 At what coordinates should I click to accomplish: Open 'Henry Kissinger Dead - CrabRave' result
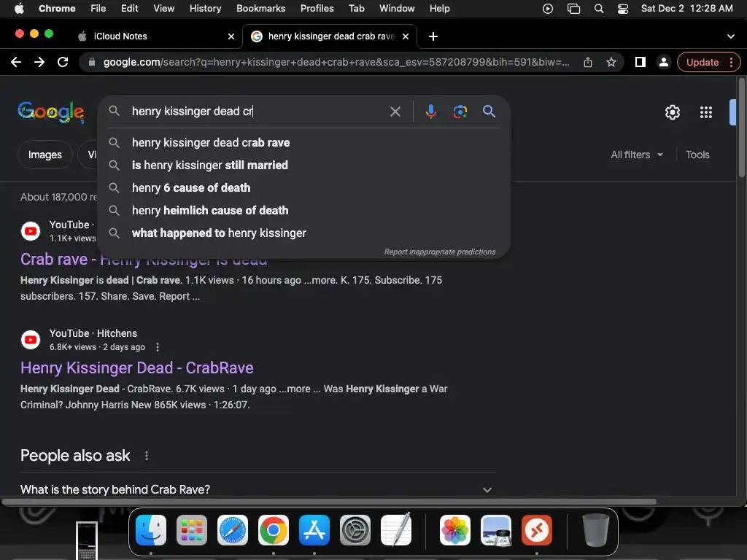(x=136, y=367)
